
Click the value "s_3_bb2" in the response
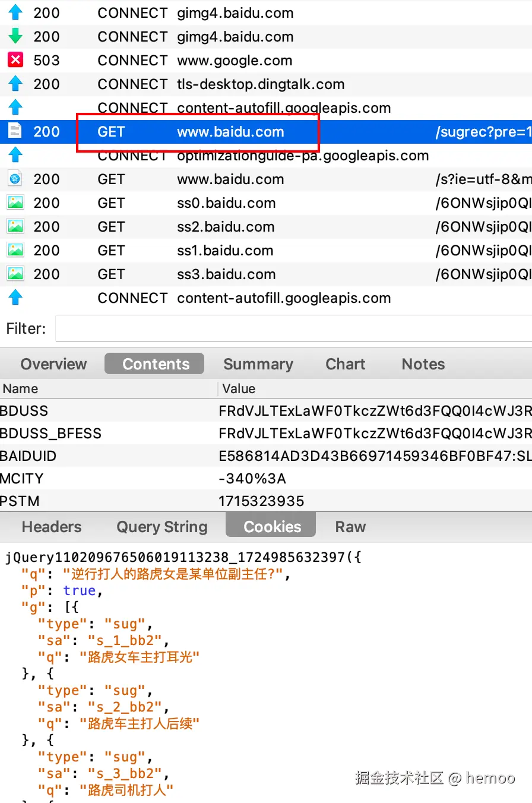(124, 773)
